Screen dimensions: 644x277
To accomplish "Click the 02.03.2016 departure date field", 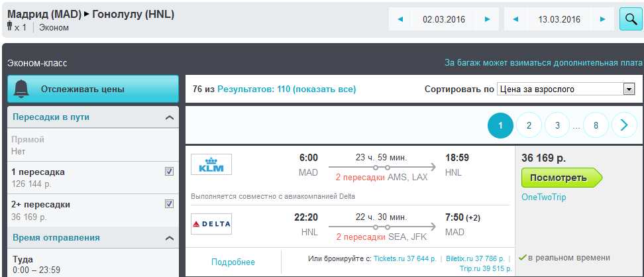I will [x=444, y=19].
